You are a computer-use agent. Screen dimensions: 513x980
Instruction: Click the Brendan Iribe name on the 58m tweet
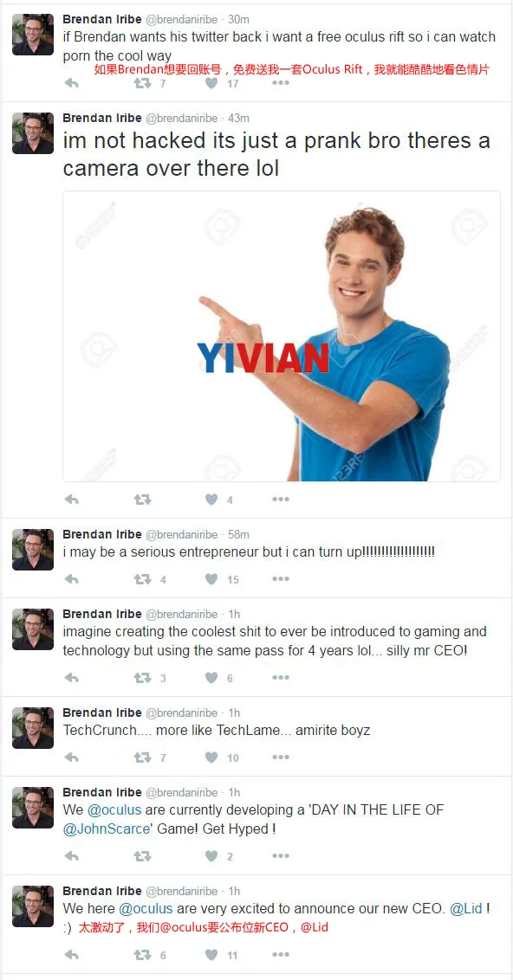[102, 534]
